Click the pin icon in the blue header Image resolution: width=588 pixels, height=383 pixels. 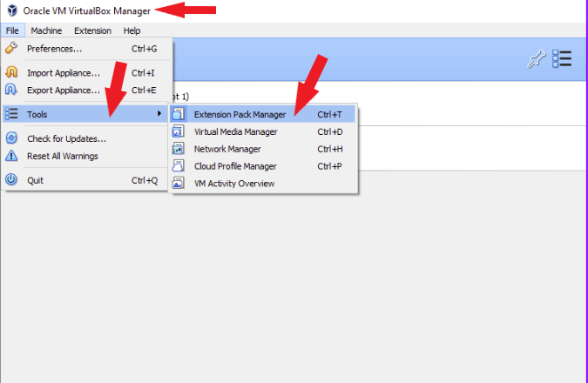[x=537, y=59]
